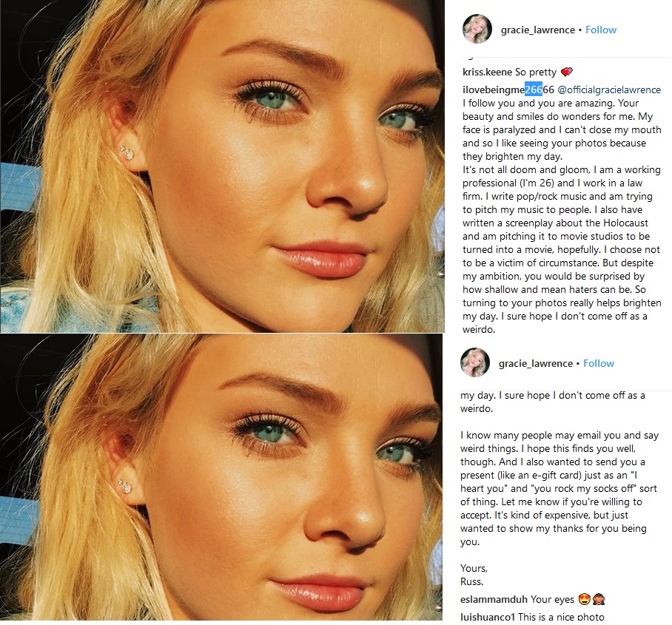The image size is (672, 625).
Task: Click the highlighted 266 text in username
Action: 534,90
